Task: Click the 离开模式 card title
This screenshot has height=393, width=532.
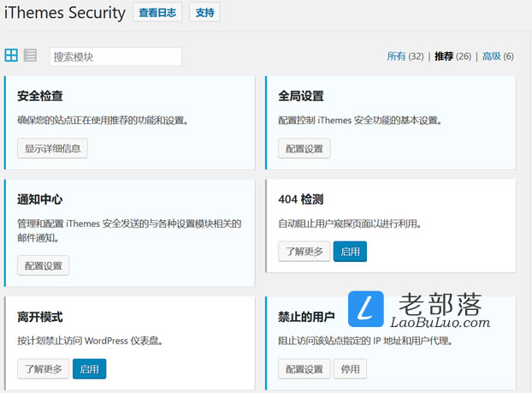Action: 40,317
